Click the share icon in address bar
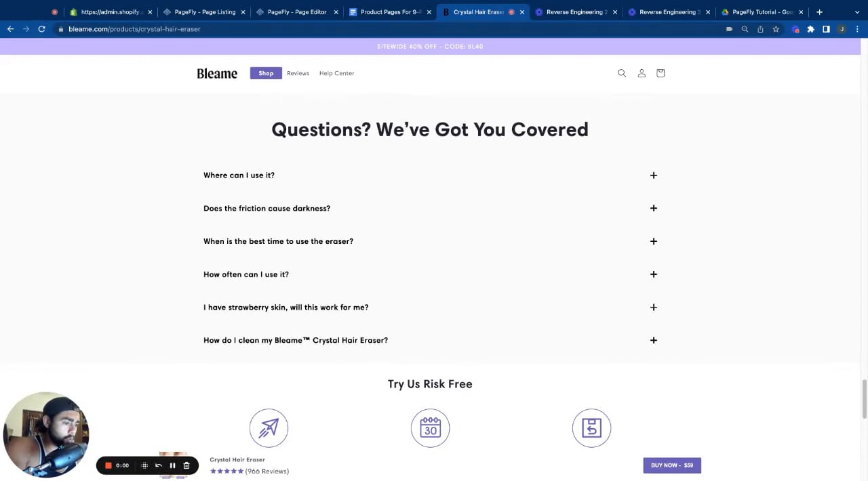Viewport: 868px width, 481px height. 760,29
